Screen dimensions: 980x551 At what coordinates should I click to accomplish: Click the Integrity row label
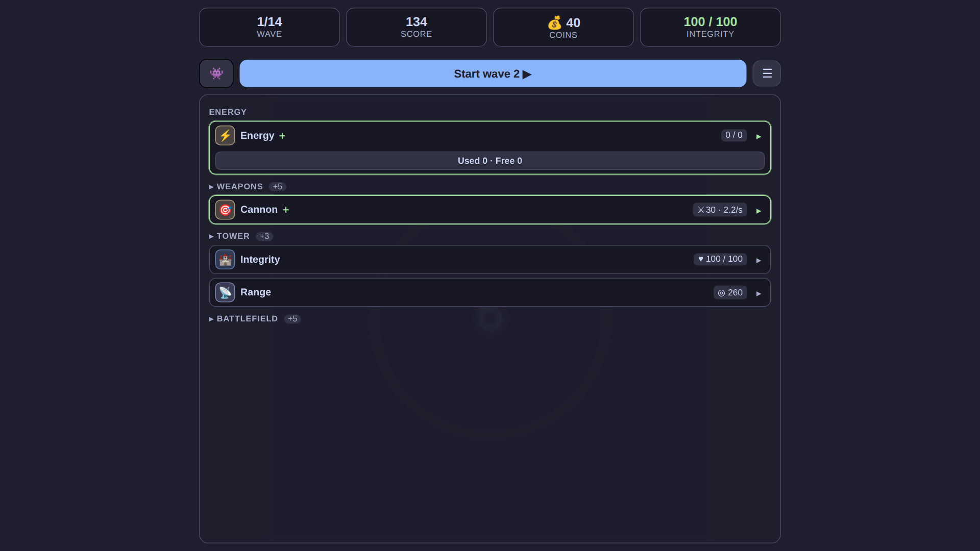coord(260,260)
